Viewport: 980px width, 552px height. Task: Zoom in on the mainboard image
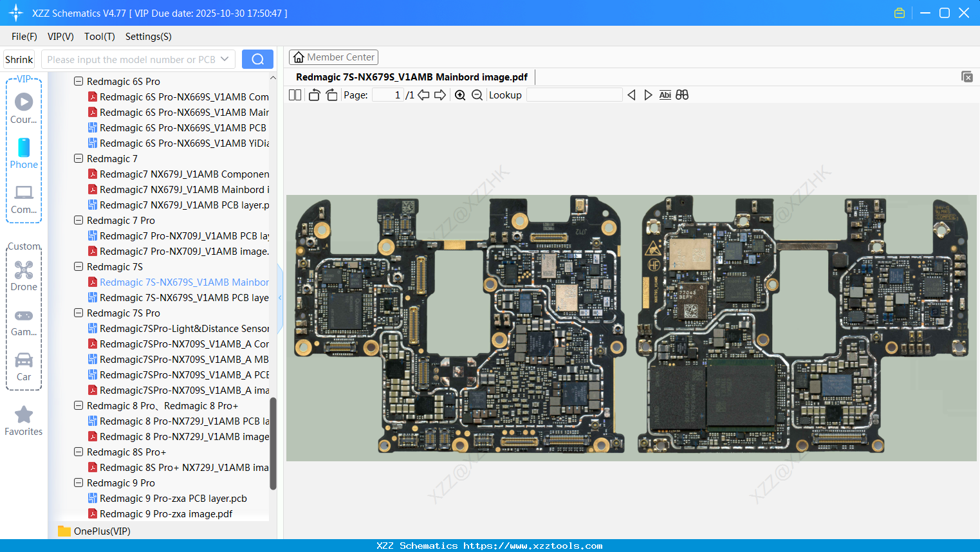pyautogui.click(x=460, y=95)
